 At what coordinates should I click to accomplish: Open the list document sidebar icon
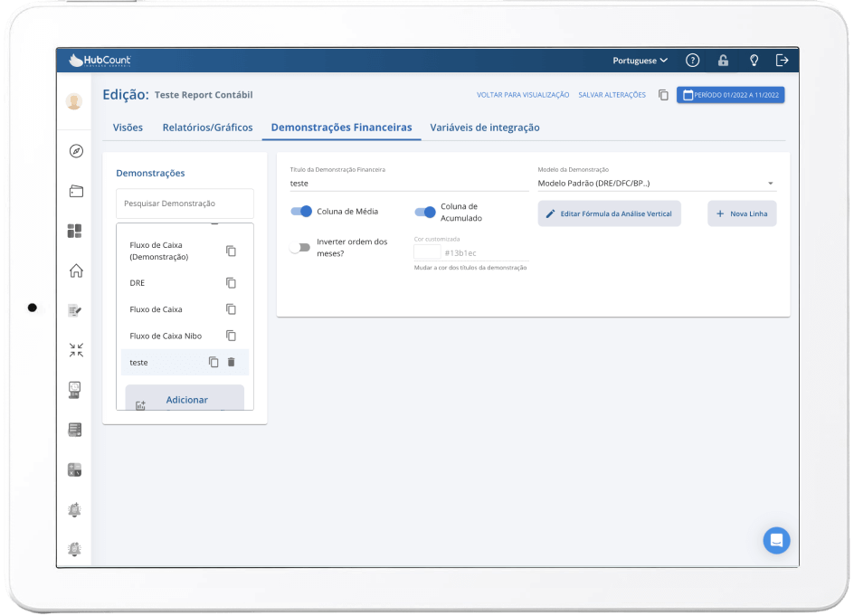coord(74,430)
